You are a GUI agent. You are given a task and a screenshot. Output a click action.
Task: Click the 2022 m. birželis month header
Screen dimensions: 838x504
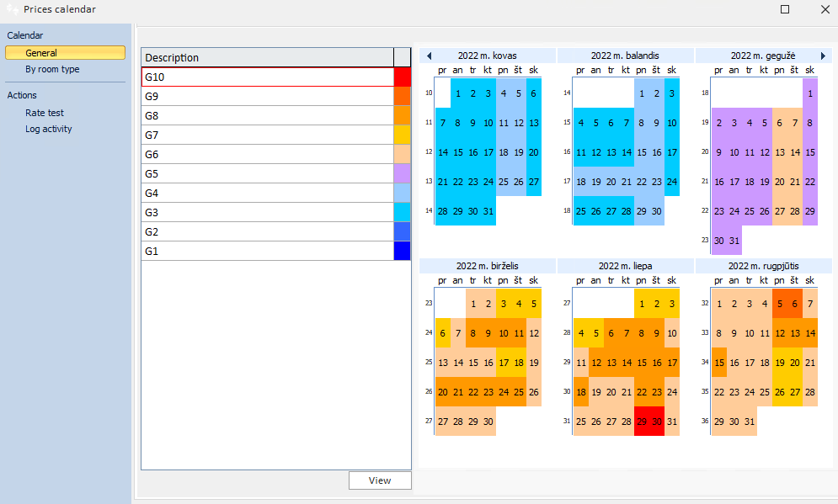488,266
